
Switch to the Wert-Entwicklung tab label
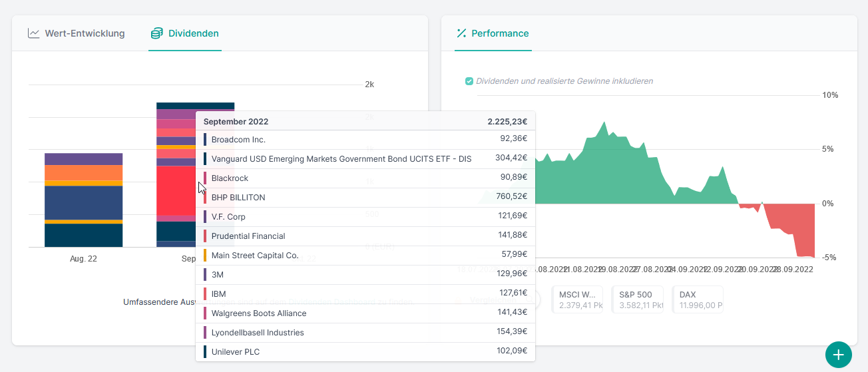point(85,33)
